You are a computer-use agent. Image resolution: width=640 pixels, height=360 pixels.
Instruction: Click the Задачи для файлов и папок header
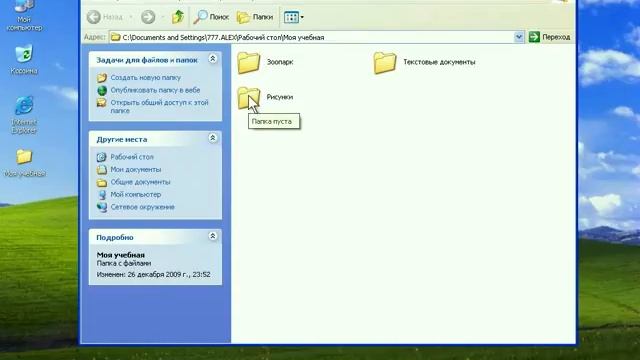pyautogui.click(x=147, y=60)
